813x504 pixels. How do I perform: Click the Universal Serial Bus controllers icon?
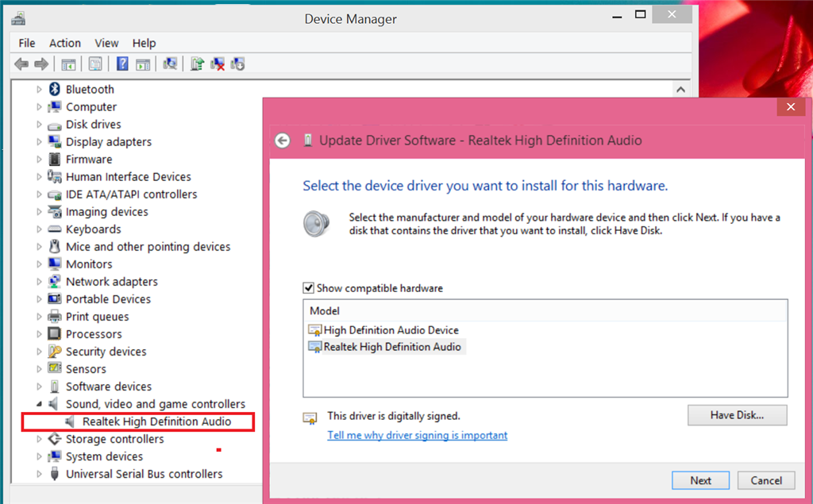pyautogui.click(x=55, y=474)
